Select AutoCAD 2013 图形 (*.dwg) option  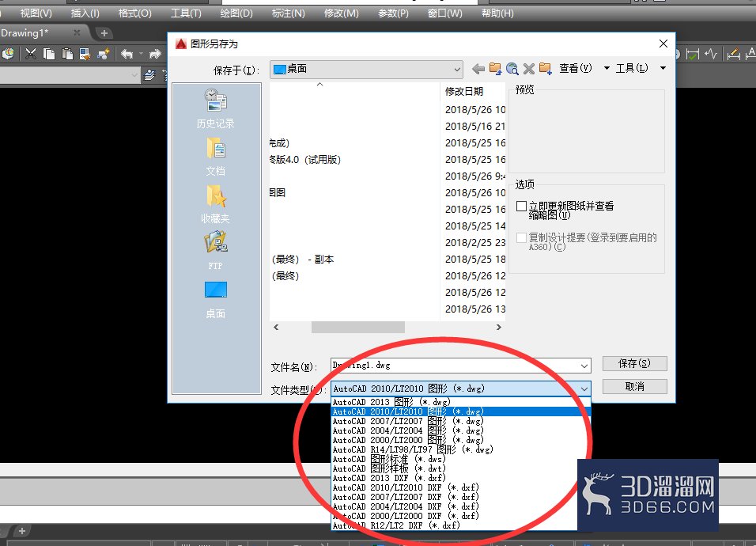460,402
